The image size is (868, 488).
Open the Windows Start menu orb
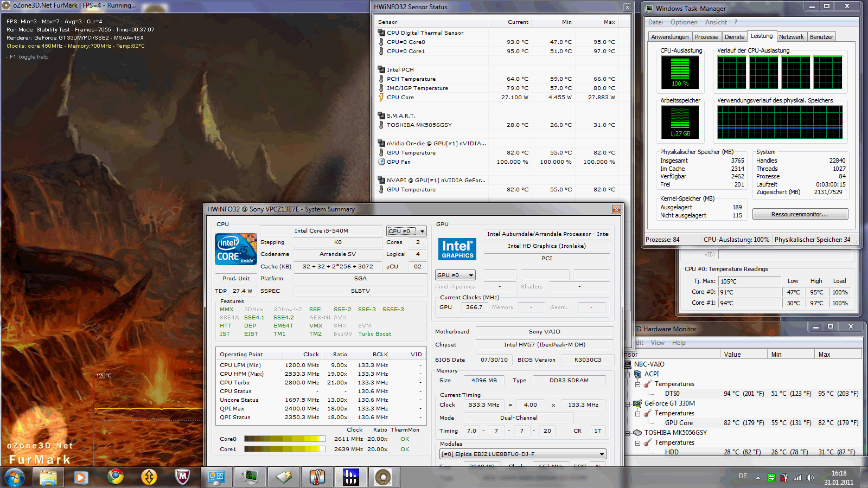tap(15, 478)
